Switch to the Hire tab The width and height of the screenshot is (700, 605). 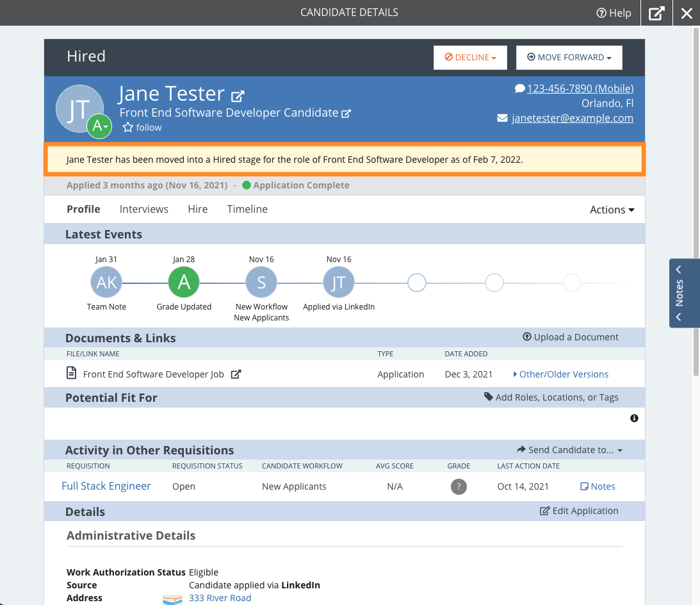[198, 209]
